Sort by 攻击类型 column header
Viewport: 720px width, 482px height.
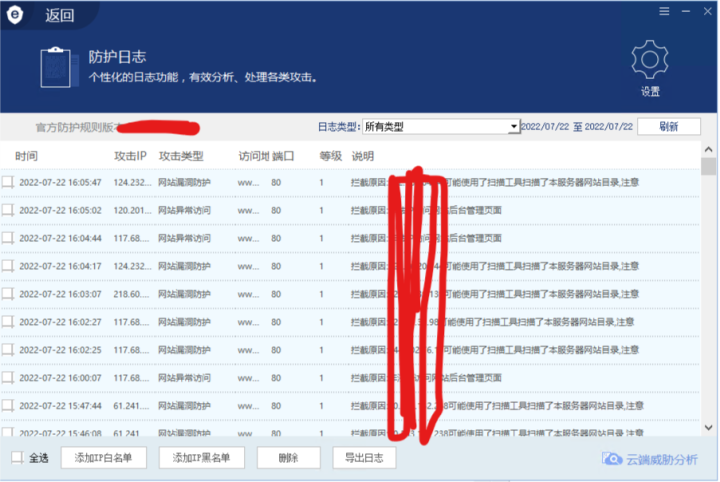pos(181,156)
